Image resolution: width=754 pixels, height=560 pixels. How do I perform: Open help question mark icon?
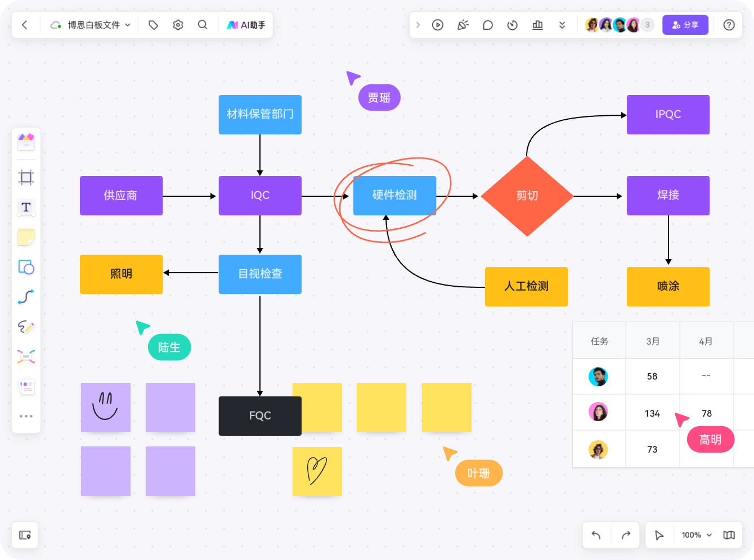(x=729, y=25)
